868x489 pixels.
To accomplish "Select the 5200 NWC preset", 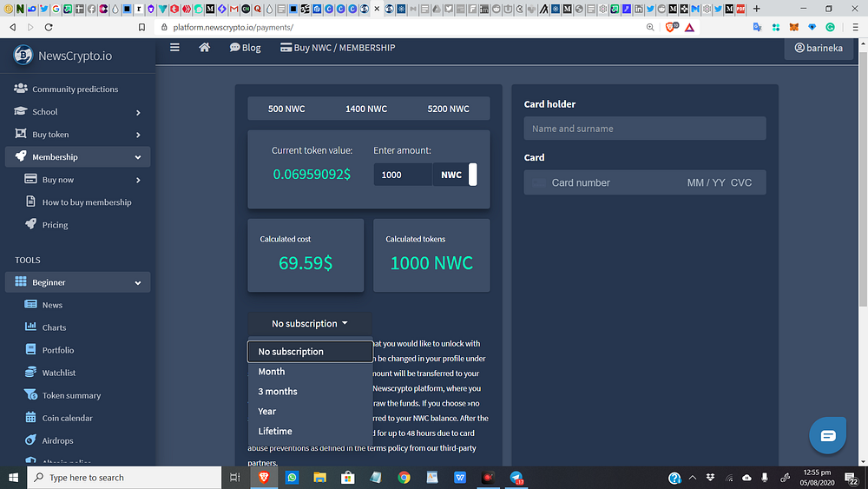I will click(x=448, y=109).
